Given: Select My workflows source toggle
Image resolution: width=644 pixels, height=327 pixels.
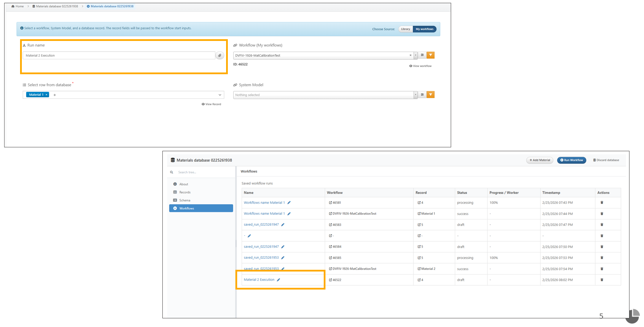Looking at the screenshot, I should pyautogui.click(x=424, y=29).
